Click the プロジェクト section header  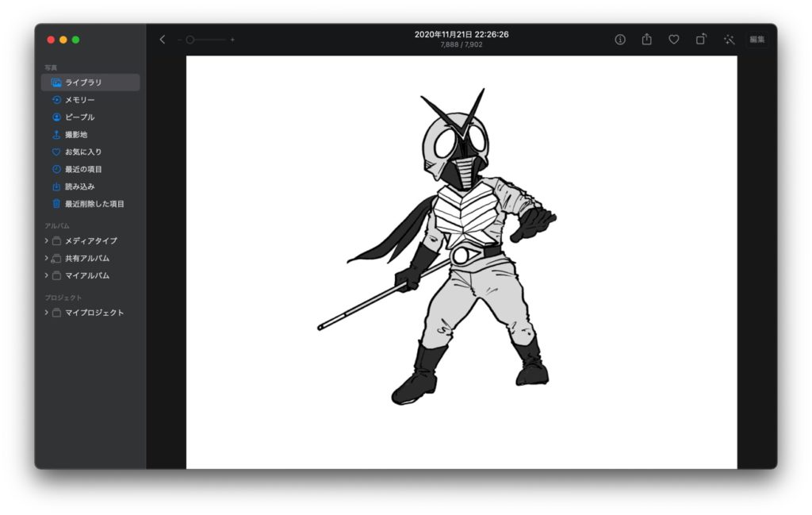click(x=63, y=298)
